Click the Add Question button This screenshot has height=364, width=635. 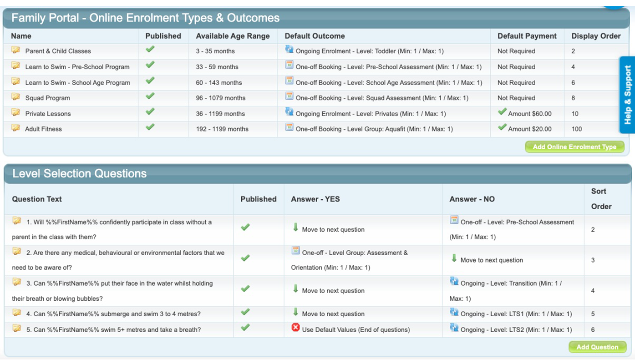(597, 347)
